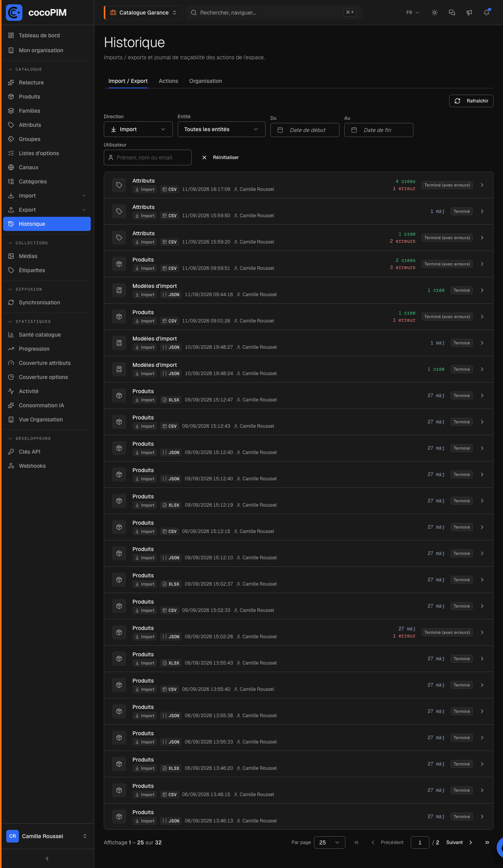Click the Date de début field

305,130
